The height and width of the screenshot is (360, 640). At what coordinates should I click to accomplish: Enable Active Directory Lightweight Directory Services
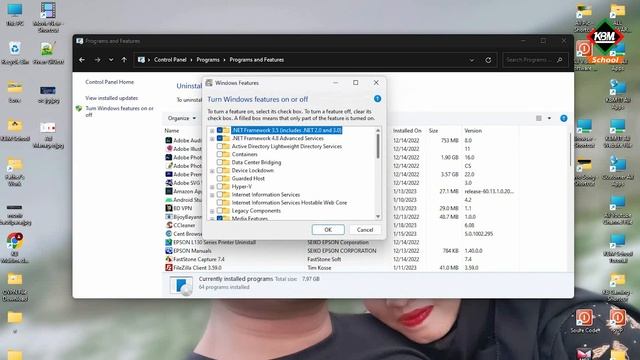point(220,146)
